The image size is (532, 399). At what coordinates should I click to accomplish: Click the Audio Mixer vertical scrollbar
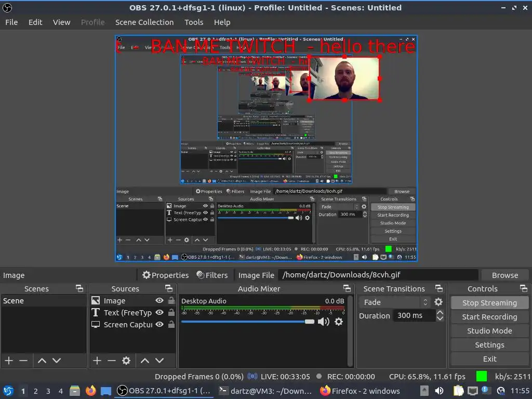[351, 331]
